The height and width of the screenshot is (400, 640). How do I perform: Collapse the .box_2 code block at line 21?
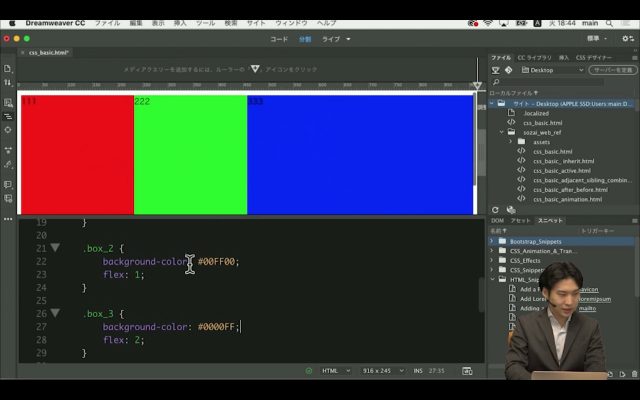click(x=55, y=247)
